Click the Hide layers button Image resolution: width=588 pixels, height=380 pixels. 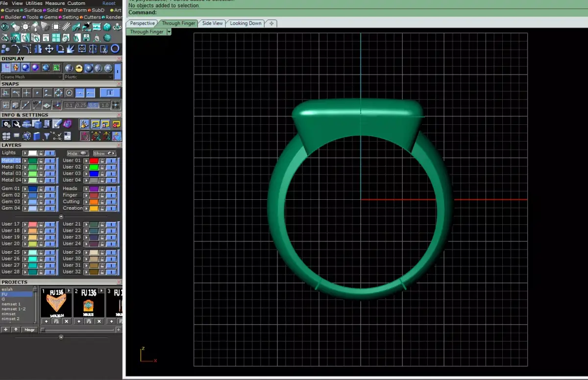tap(78, 153)
